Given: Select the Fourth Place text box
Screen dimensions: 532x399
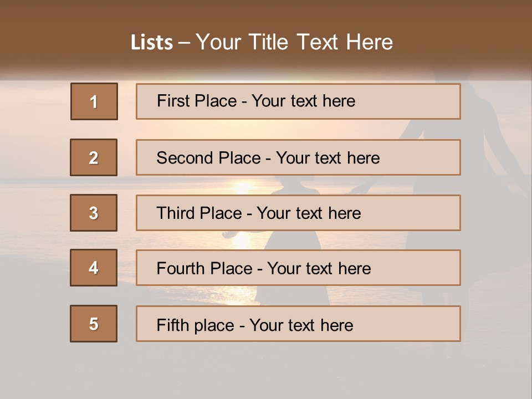Looking at the screenshot, I should 298,268.
